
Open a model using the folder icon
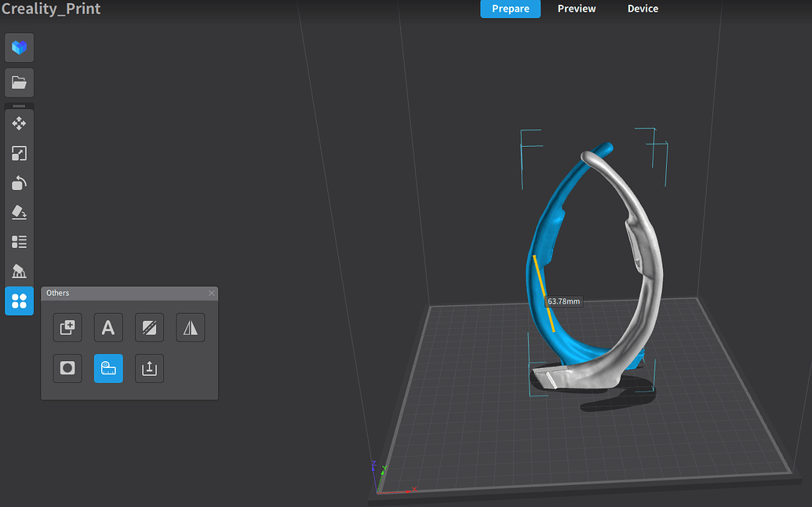pyautogui.click(x=19, y=82)
